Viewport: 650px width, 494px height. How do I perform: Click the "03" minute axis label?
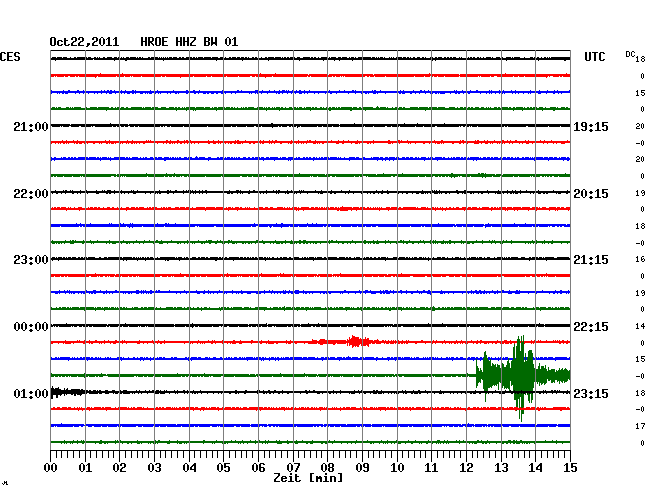tap(154, 467)
